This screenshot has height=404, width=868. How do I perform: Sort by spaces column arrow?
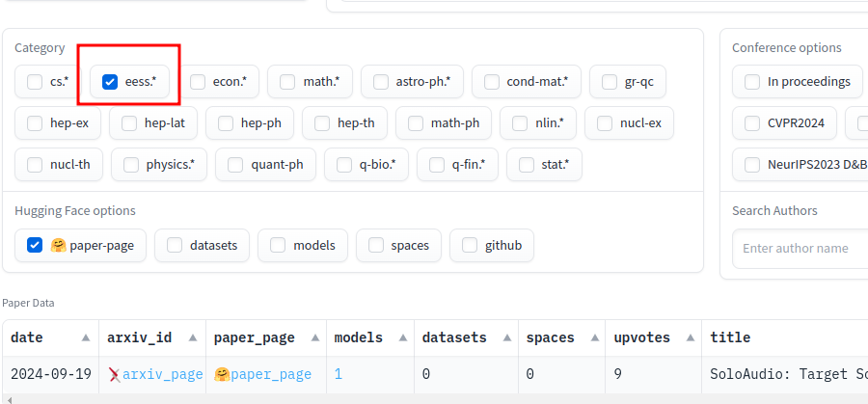[594, 337]
